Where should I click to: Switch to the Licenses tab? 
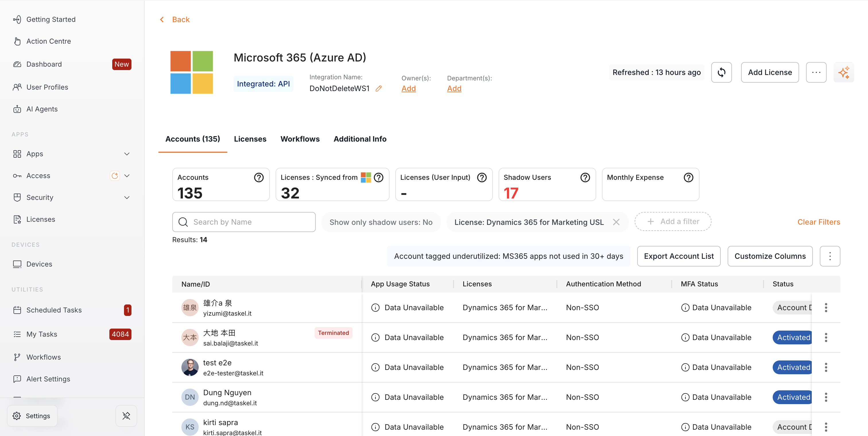point(250,139)
